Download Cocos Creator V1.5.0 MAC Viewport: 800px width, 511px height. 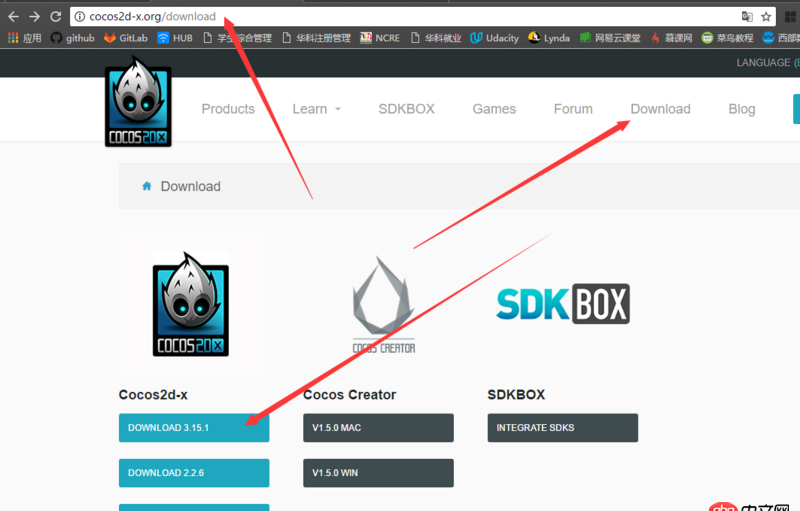pyautogui.click(x=378, y=428)
